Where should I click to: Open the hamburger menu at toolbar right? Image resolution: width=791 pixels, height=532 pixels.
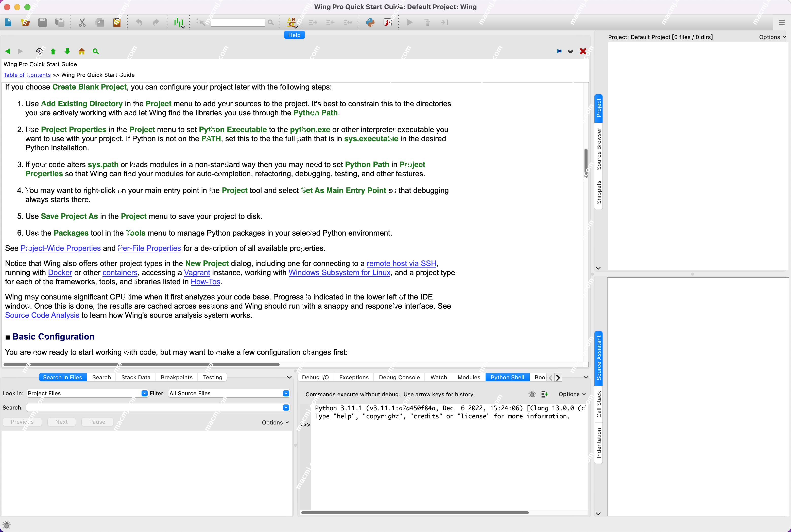782,22
